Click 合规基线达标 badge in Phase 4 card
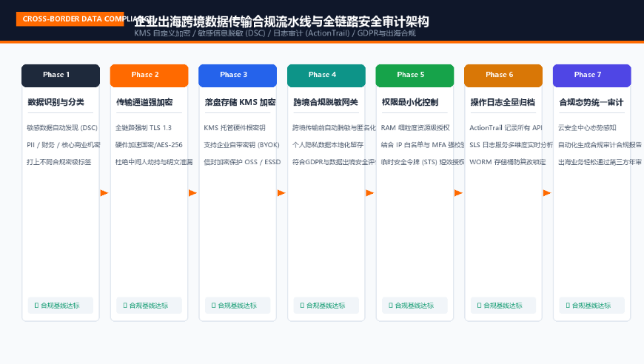The height and width of the screenshot is (364, 644). click(x=326, y=306)
